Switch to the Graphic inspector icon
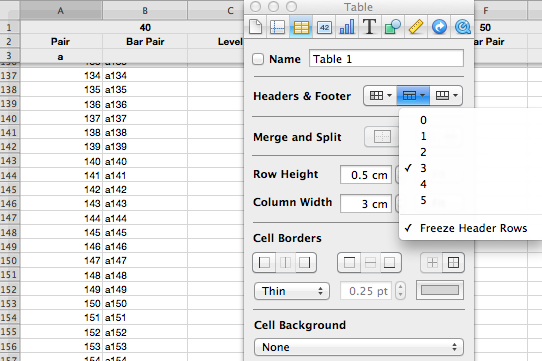The height and width of the screenshot is (361, 542). coord(392,27)
